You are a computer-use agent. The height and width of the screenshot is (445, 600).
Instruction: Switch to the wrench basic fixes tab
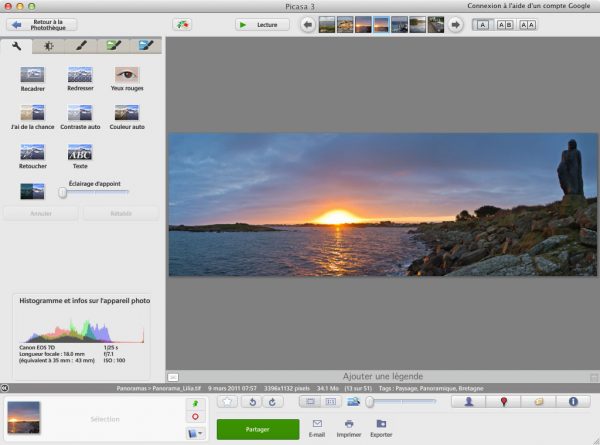click(16, 46)
